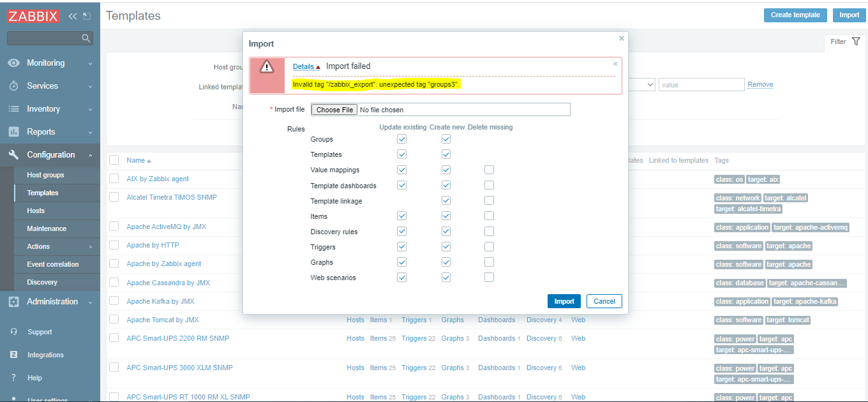Viewport: 868px width, 402px height.
Task: Open Event correlation menu item
Action: 53,264
